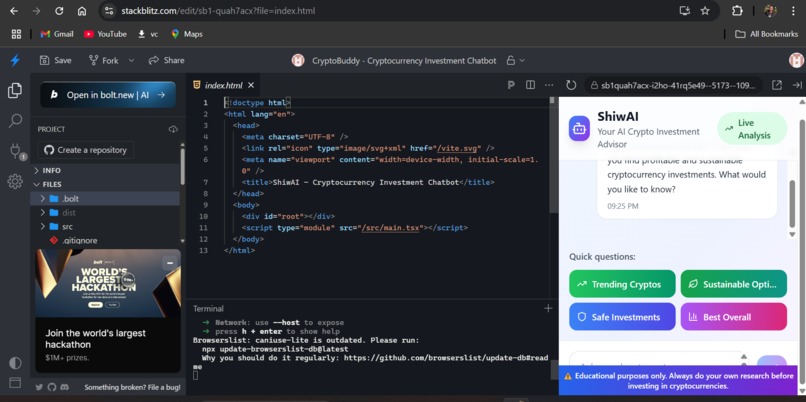Click CryptoBuddy project title
Viewport: 806px width, 402px height.
404,60
